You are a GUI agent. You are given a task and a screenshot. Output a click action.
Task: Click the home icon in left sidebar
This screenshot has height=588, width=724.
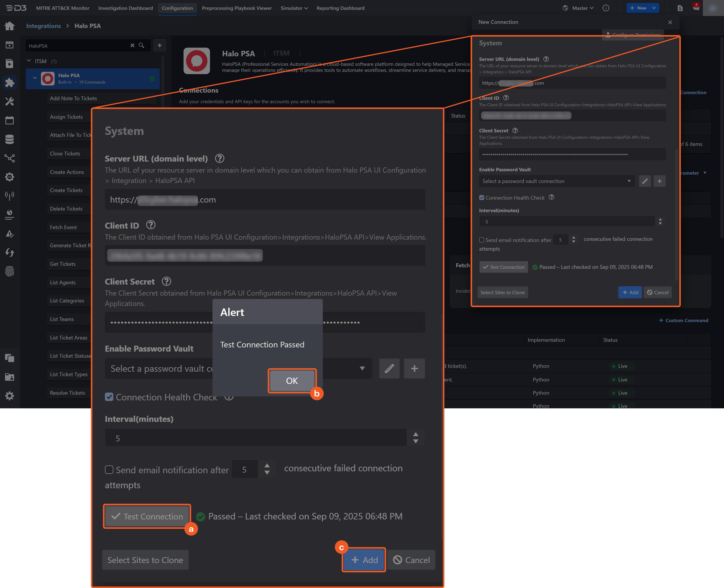pos(9,26)
